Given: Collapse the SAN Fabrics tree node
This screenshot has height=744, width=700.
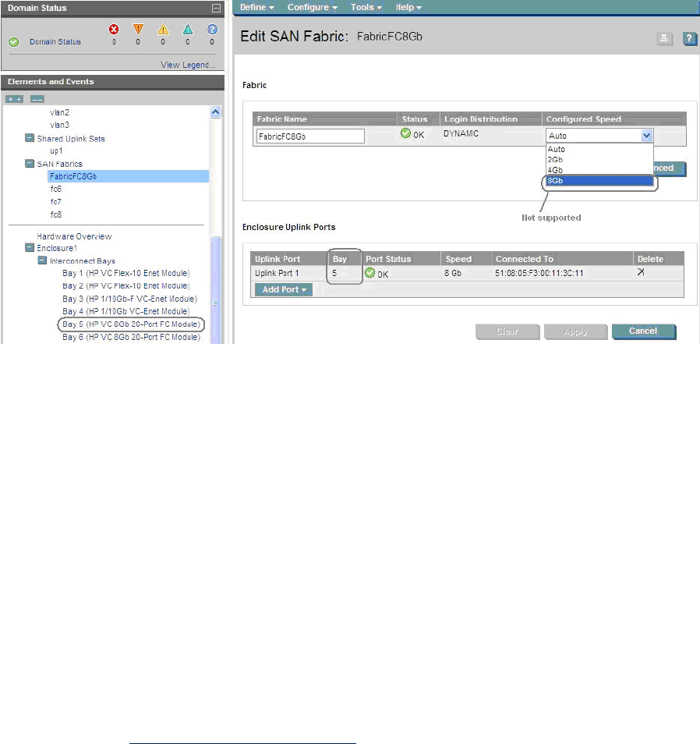Looking at the screenshot, I should tap(30, 164).
